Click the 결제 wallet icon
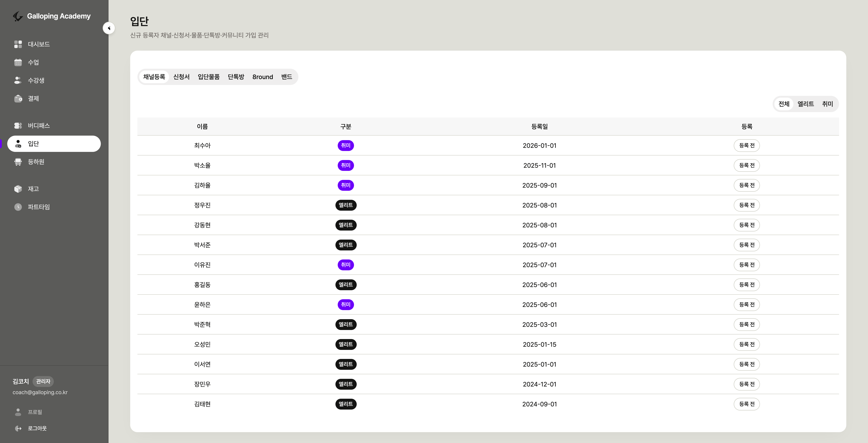This screenshot has width=868, height=443. click(18, 98)
